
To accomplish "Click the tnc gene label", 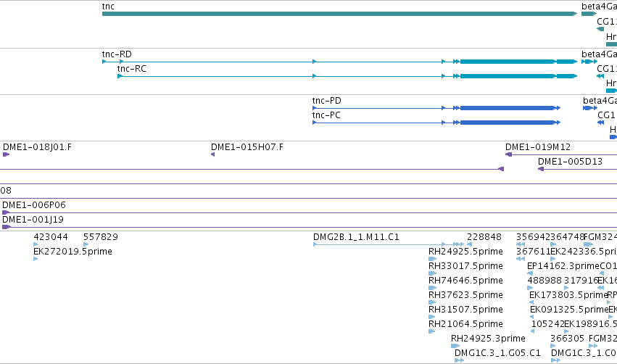I will [108, 7].
